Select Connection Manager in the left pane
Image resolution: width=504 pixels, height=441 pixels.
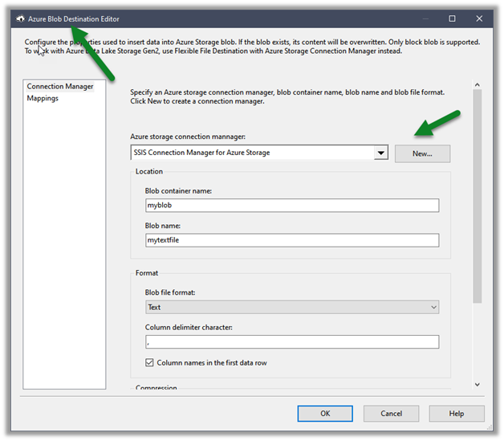pos(60,86)
